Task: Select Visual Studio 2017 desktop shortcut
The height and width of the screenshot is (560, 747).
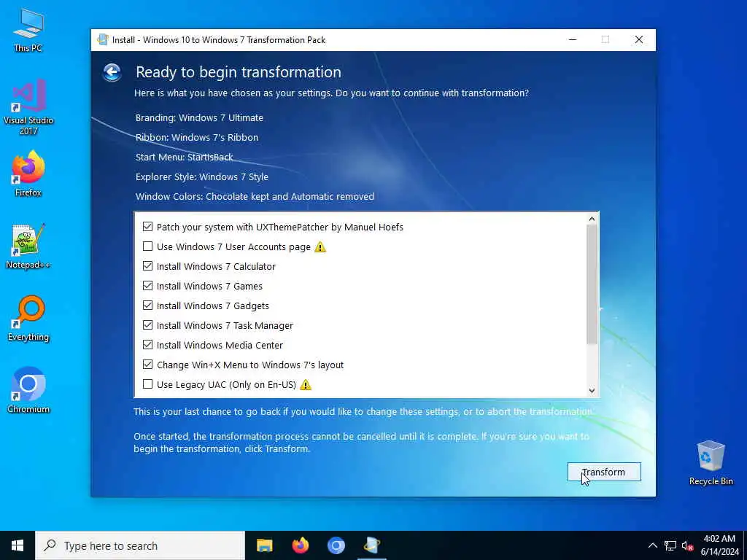Action: click(x=28, y=106)
